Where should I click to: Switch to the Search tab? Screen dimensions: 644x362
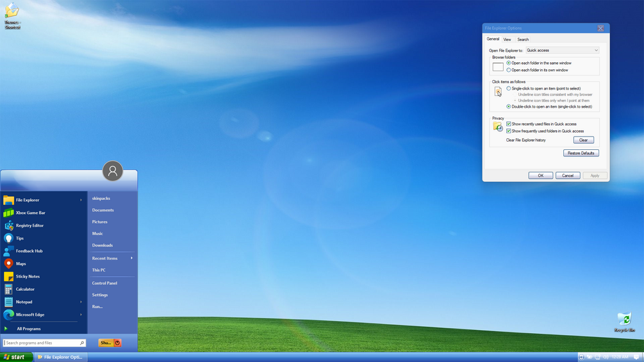(x=523, y=39)
